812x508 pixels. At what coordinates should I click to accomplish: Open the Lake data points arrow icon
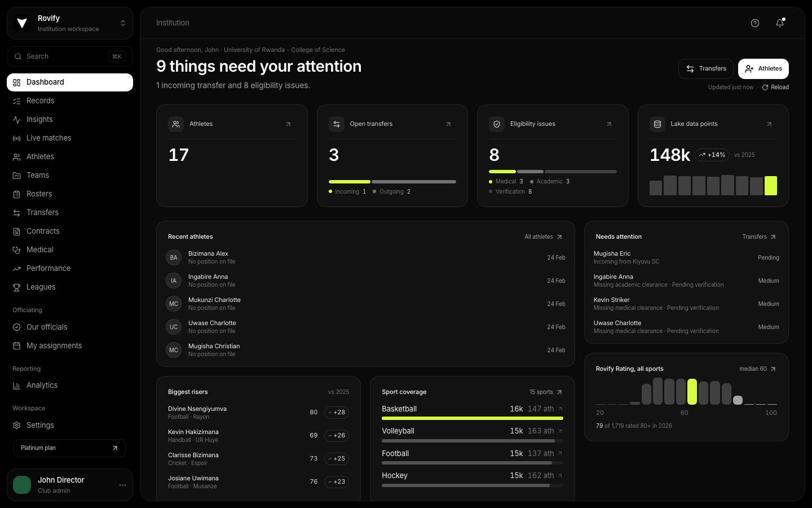point(769,124)
